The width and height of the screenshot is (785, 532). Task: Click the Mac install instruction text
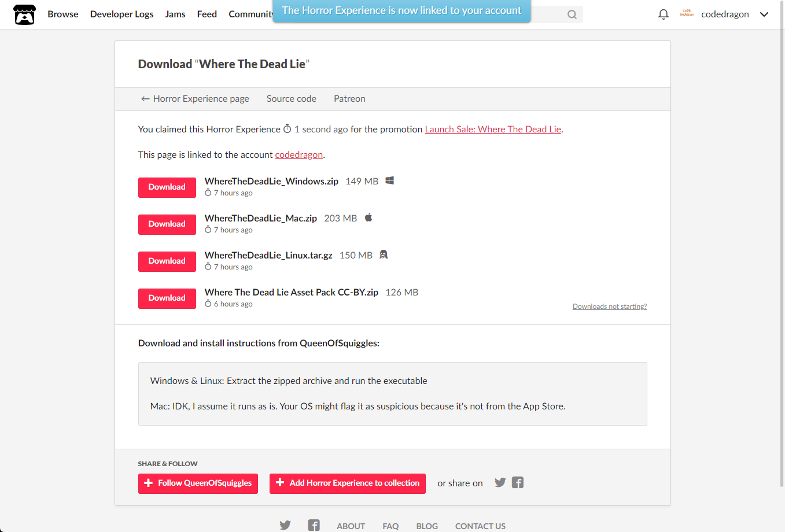(358, 407)
